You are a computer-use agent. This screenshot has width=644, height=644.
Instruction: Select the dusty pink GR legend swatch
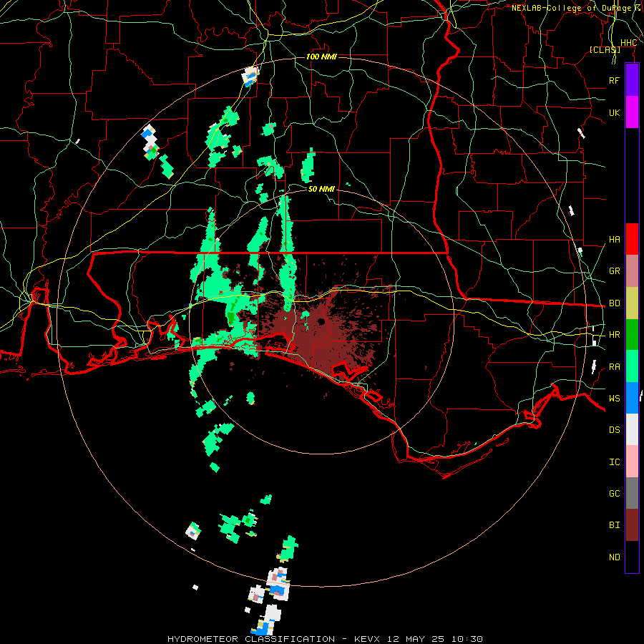point(632,270)
